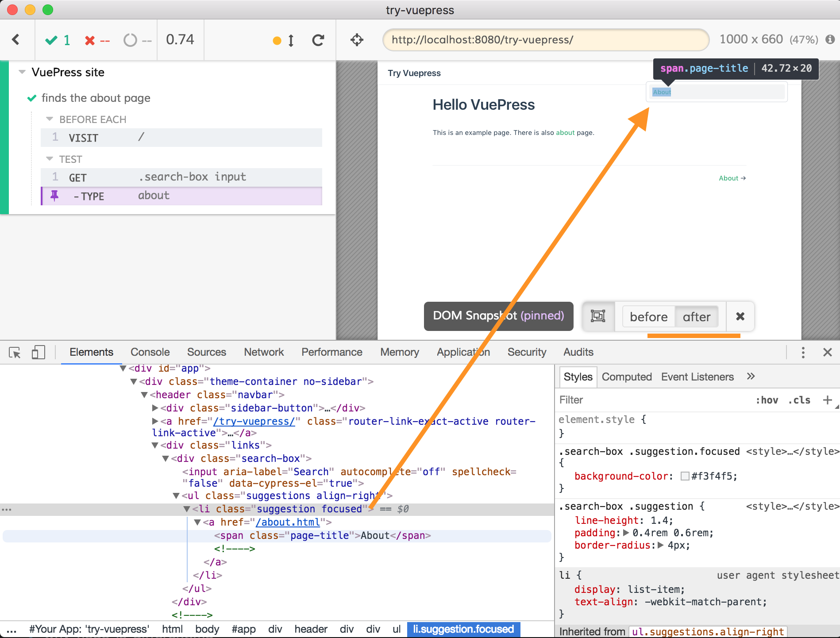840x638 pixels.
Task: Collapse the header class="navbar" node
Action: coord(144,395)
